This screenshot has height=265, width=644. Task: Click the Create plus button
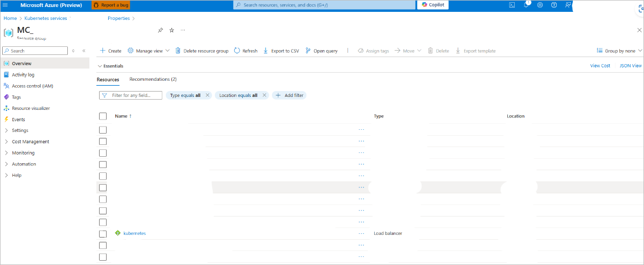coord(110,51)
